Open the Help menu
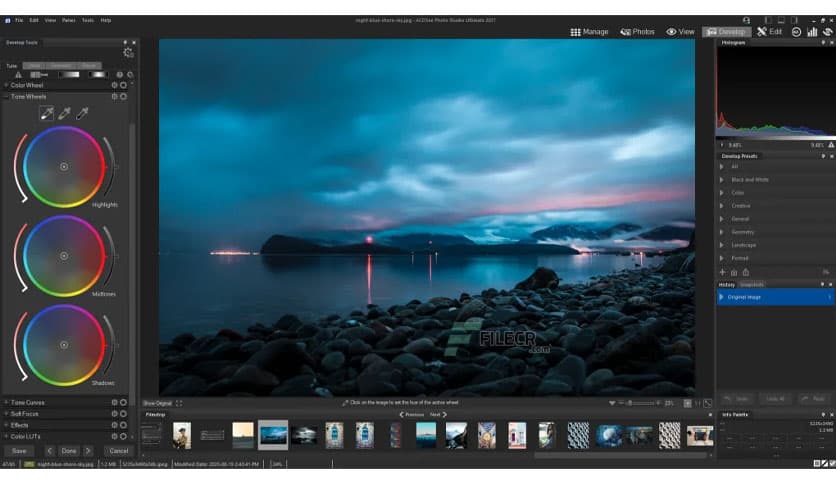Screen dimensions: 836x484 tap(106, 20)
